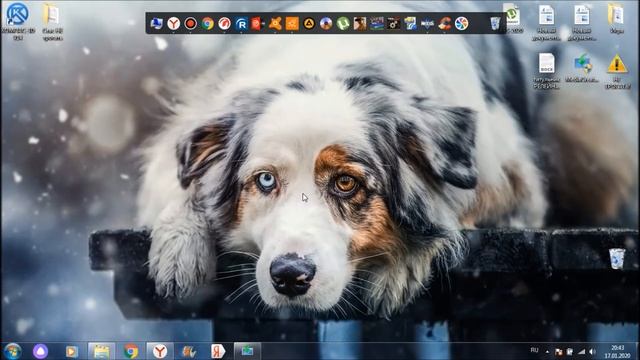Launch AIMP player from the top dock
This screenshot has width=640, height=360.
pyautogui.click(x=309, y=23)
